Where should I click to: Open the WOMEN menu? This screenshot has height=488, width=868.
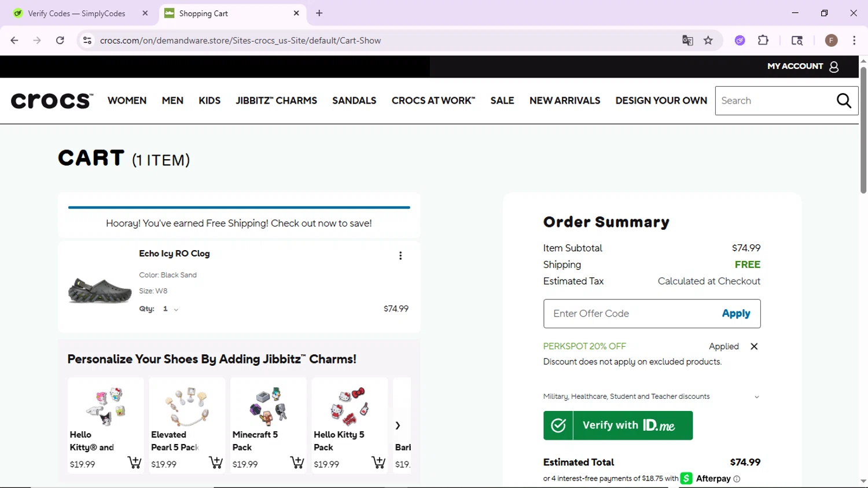tap(127, 101)
